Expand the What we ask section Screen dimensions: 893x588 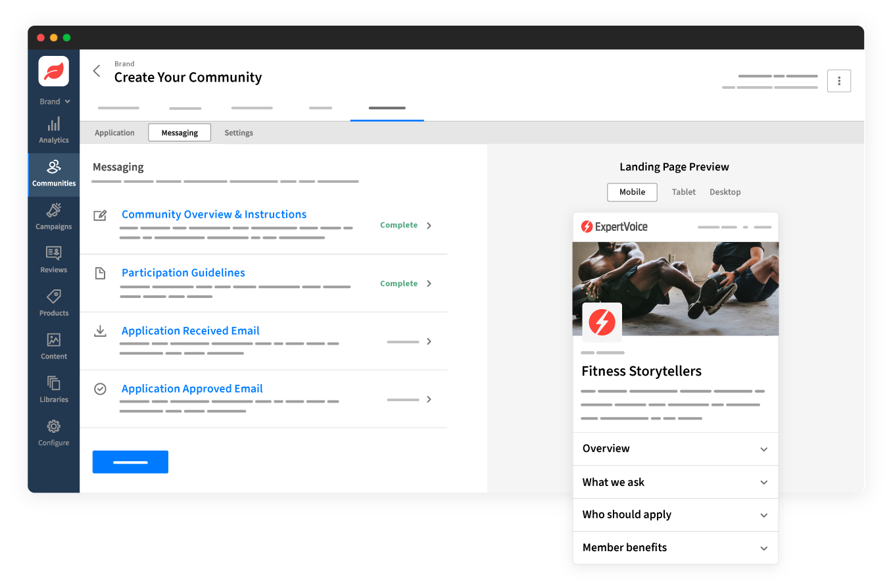pos(675,482)
